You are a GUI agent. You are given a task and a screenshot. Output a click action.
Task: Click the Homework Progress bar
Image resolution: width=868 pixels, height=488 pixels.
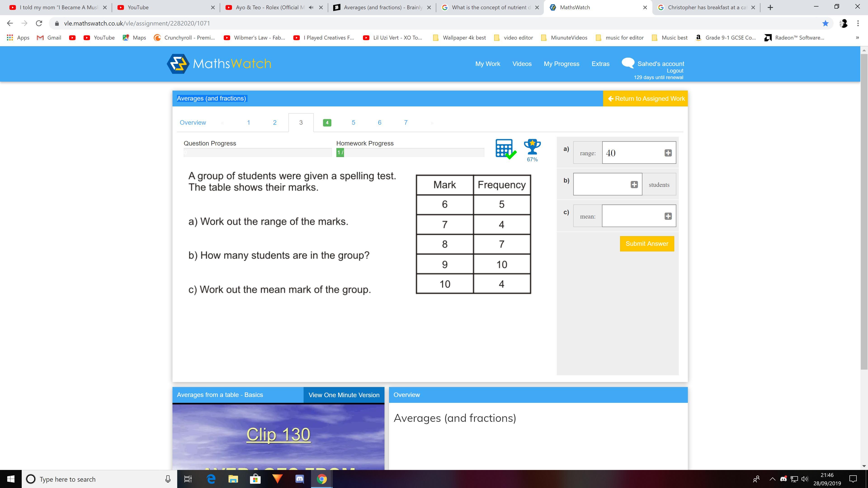click(x=410, y=152)
